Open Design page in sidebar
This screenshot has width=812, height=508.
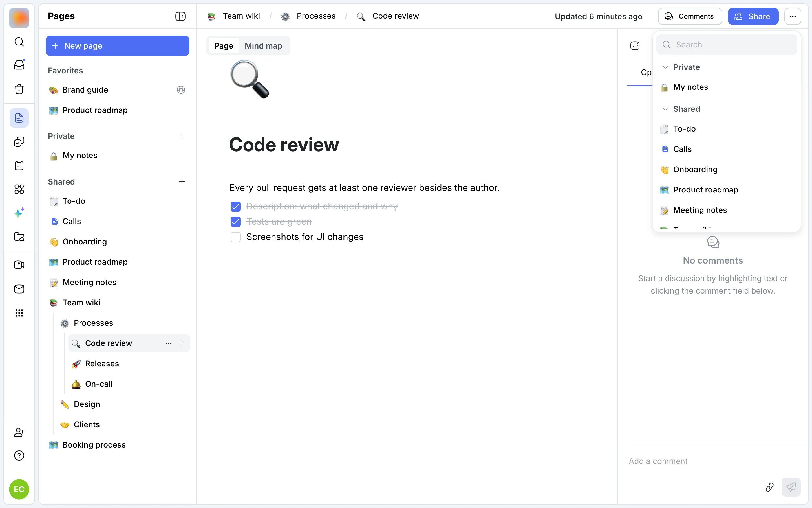point(123,404)
